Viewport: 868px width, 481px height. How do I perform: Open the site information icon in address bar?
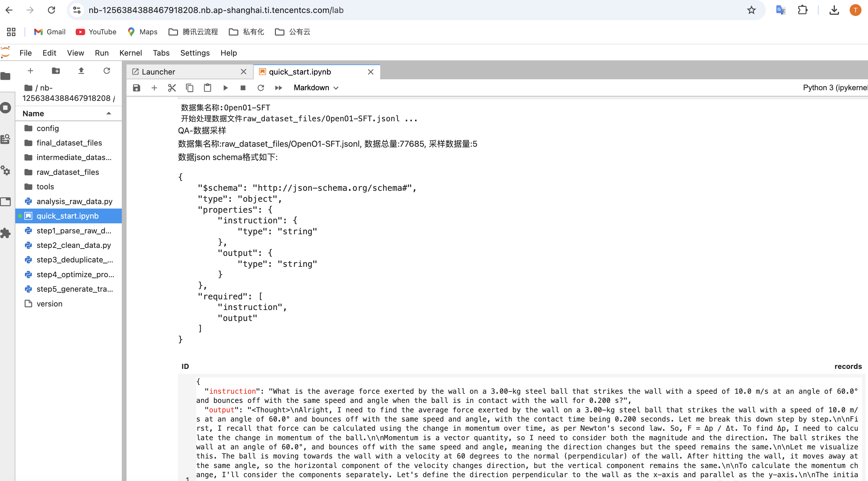77,10
